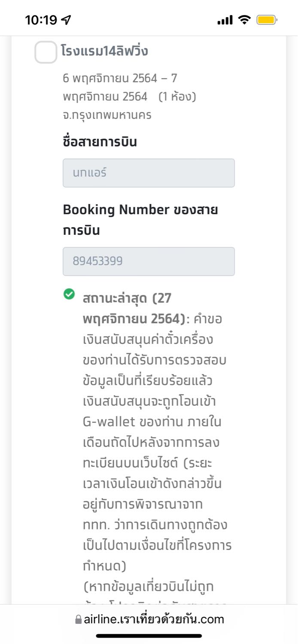Tap the Wi-Fi status icon
This screenshot has height=644, width=298.
(x=245, y=20)
